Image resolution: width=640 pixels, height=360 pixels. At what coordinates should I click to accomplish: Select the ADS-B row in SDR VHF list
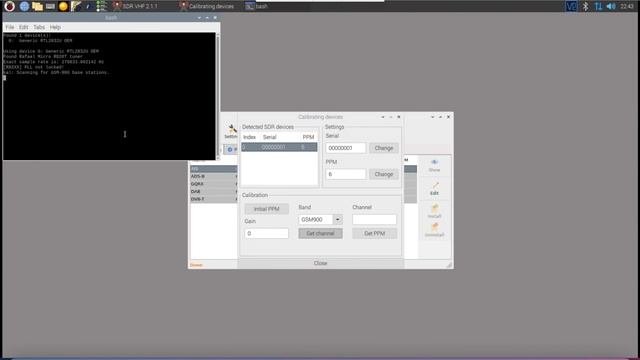coord(213,176)
